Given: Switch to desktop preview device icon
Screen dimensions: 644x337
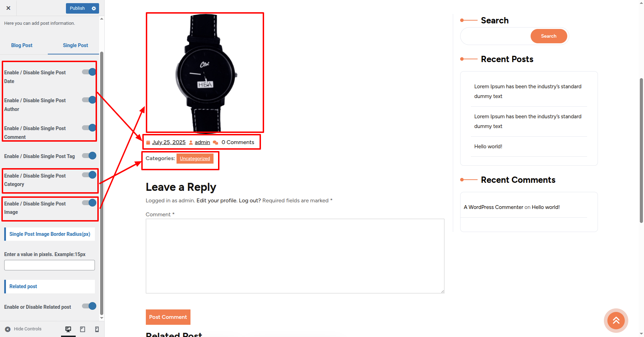Looking at the screenshot, I should click(x=68, y=329).
